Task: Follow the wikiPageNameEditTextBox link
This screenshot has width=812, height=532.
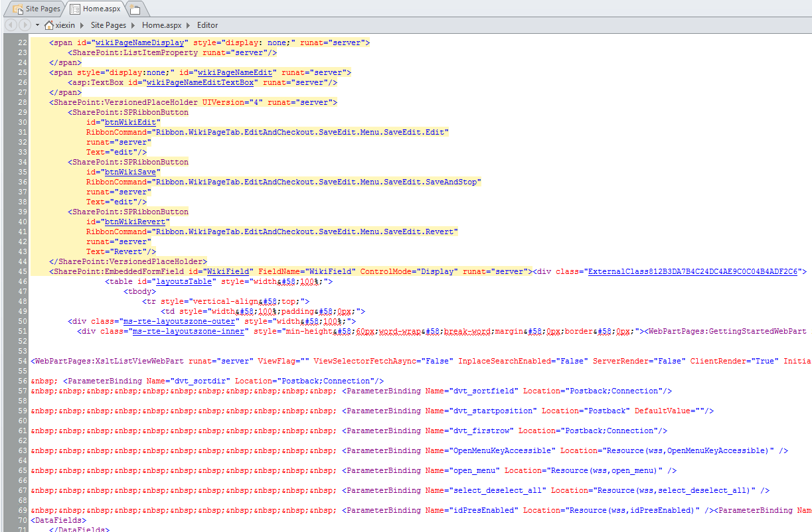Action: pos(201,82)
